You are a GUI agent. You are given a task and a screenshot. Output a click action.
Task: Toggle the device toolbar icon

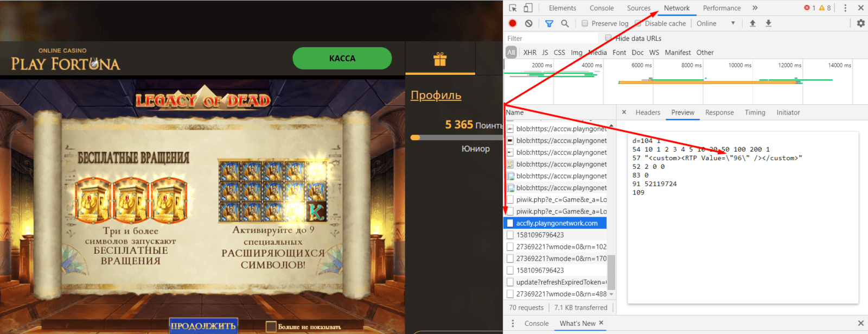pyautogui.click(x=528, y=8)
